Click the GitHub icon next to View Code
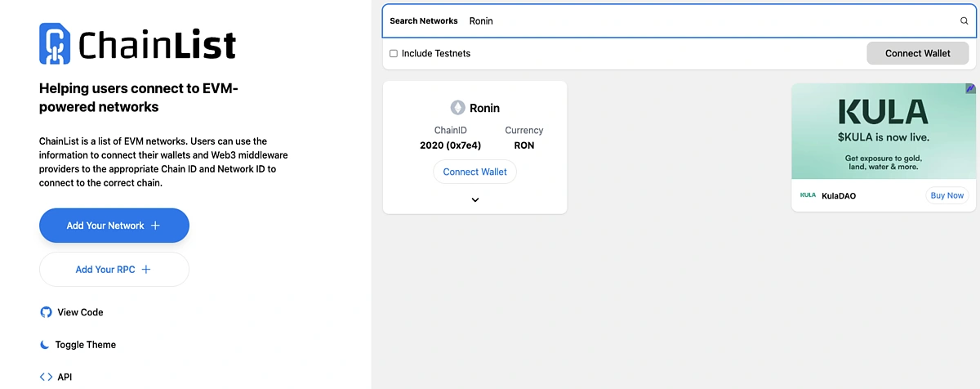Image resolution: width=980 pixels, height=389 pixels. click(x=46, y=312)
